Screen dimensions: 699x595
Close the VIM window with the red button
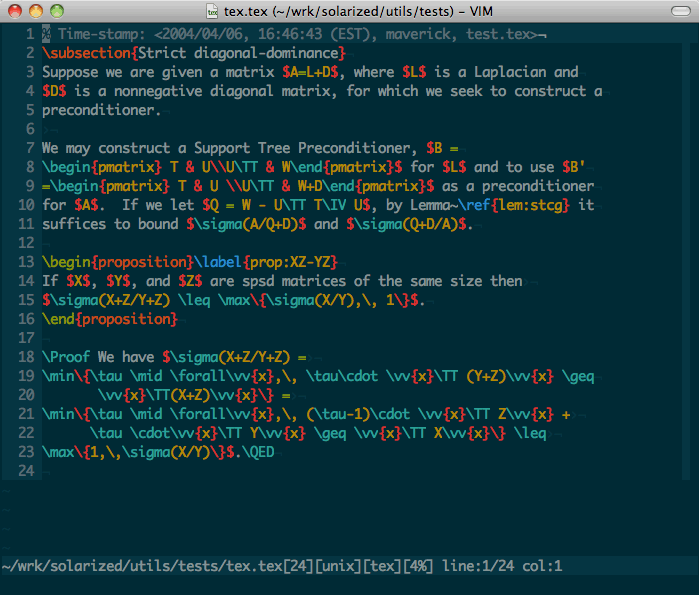pyautogui.click(x=15, y=11)
